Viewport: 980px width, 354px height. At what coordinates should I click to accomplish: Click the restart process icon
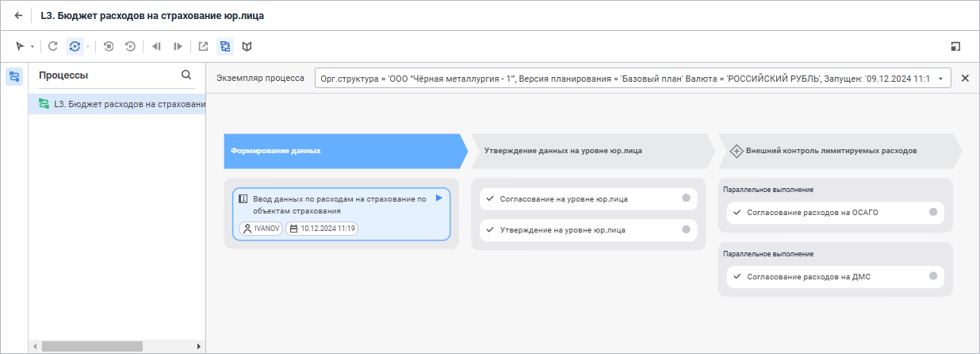pos(130,47)
